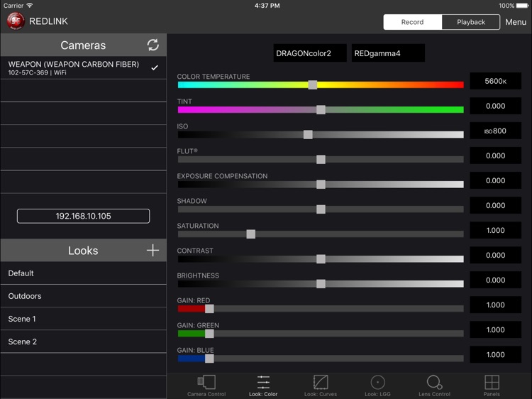Open the Menu

click(x=516, y=22)
